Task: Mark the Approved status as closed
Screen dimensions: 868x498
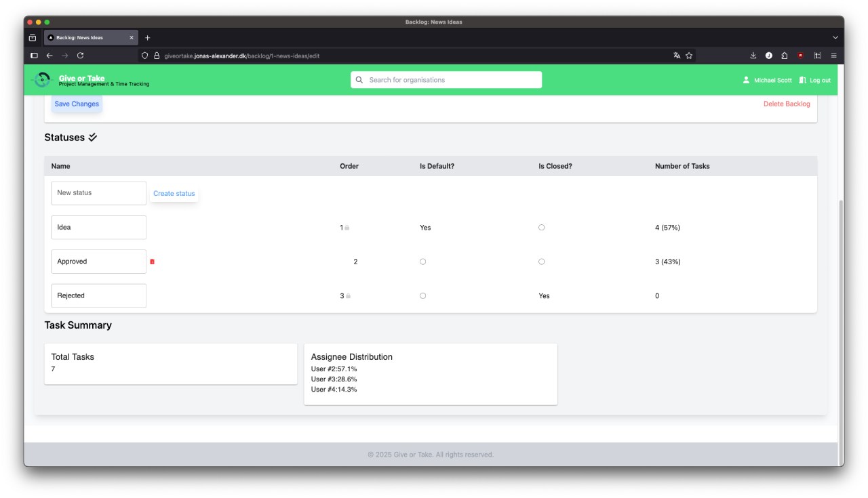Action: click(x=541, y=262)
